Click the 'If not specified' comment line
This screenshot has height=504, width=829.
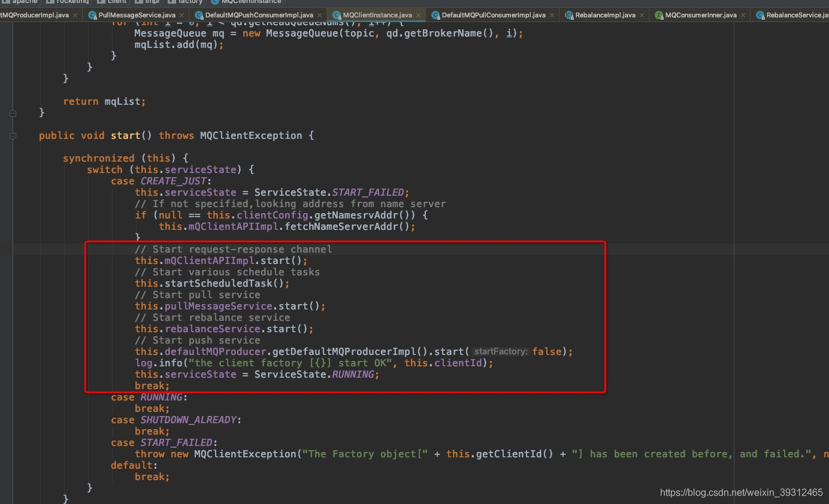pos(290,204)
